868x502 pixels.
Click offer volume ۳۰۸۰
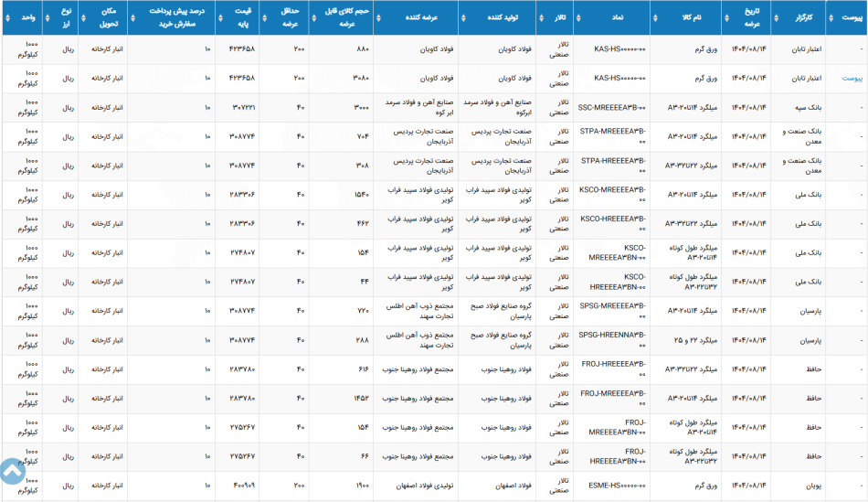coord(361,78)
